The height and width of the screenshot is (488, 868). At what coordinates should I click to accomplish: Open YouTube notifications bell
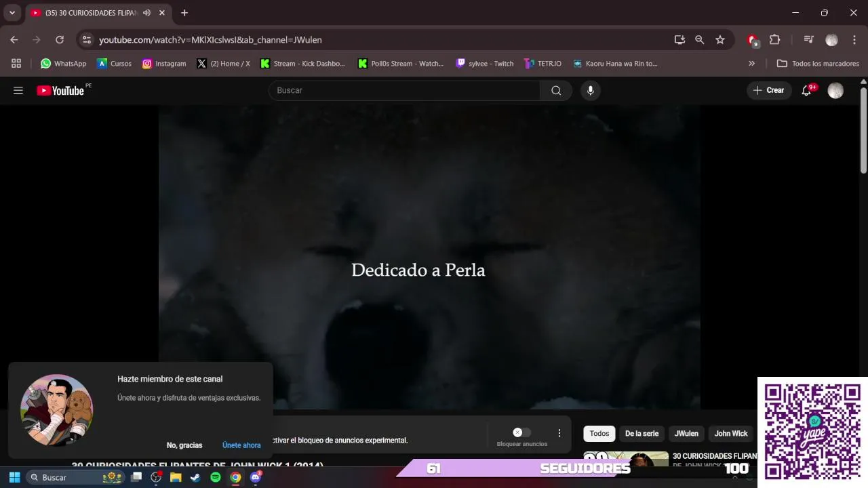tap(806, 90)
